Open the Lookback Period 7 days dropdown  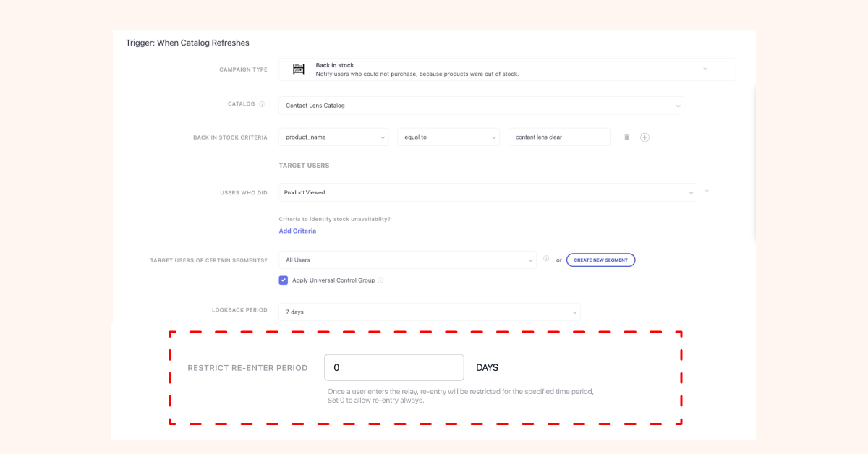click(429, 312)
